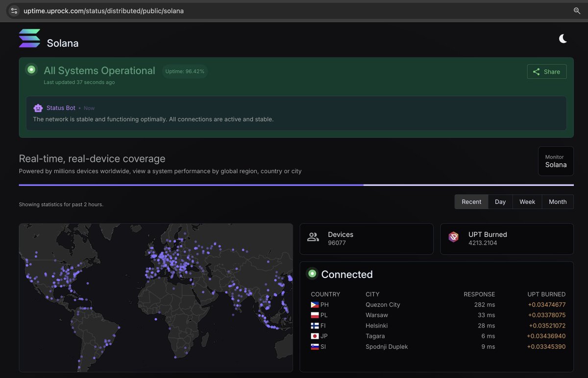
Task: Click the 33 ms response value
Action: pos(487,315)
